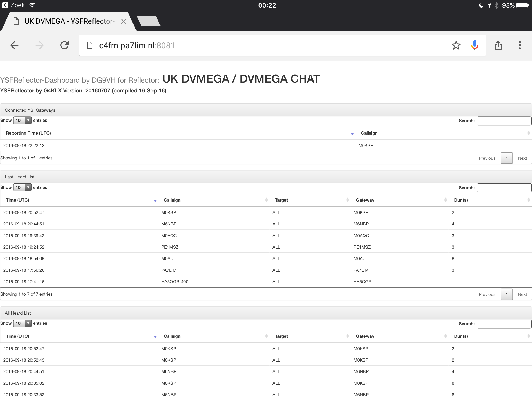Focus the Last Heard List search field
This screenshot has width=532, height=399.
click(504, 188)
